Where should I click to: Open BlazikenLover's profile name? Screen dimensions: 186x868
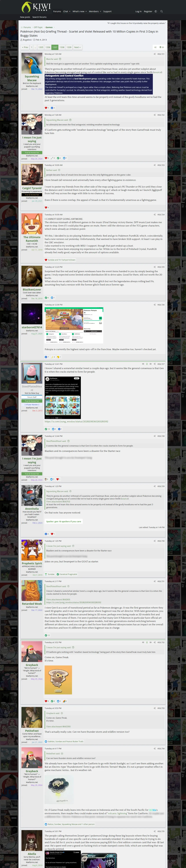click(32, 289)
